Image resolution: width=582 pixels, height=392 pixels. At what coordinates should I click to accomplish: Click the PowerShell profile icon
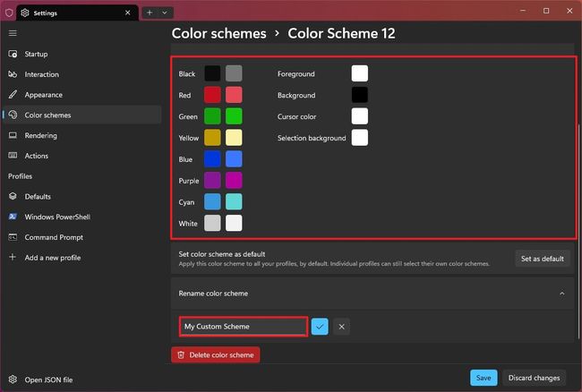(13, 217)
